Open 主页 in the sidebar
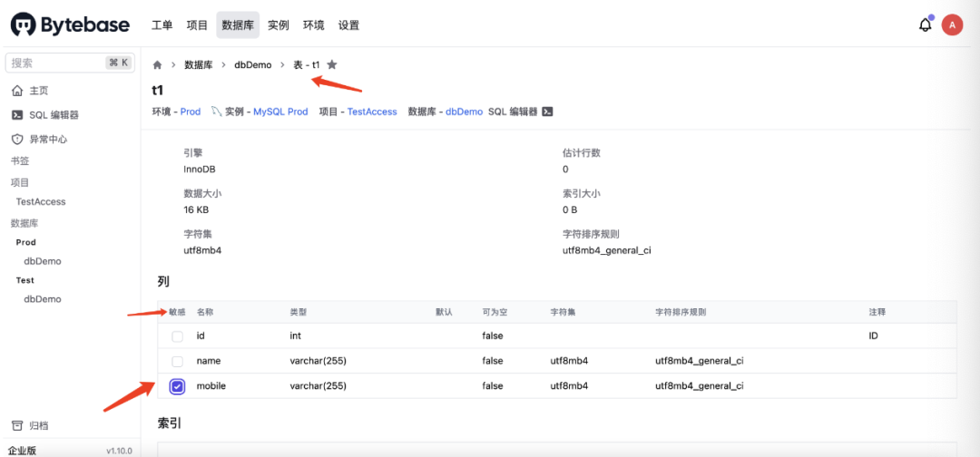The image size is (980, 457). [x=39, y=91]
